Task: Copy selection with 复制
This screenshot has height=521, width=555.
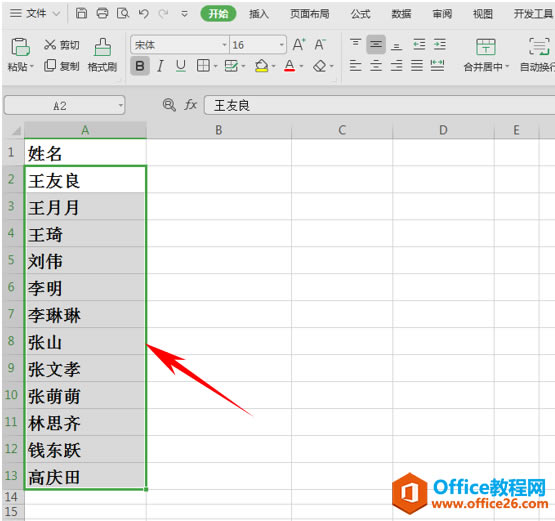Action: coord(62,66)
